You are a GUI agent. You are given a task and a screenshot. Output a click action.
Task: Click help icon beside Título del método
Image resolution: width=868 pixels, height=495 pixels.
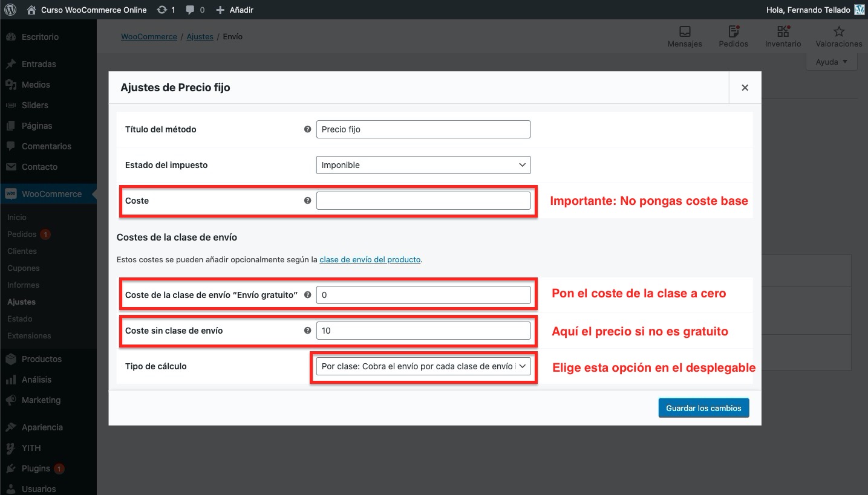307,129
